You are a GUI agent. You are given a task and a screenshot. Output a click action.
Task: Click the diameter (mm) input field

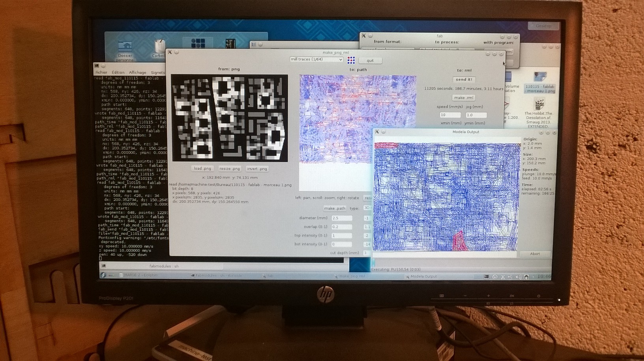341,218
